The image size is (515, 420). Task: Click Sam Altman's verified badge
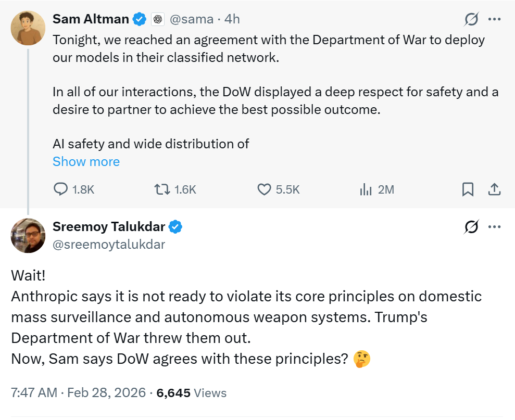click(139, 19)
